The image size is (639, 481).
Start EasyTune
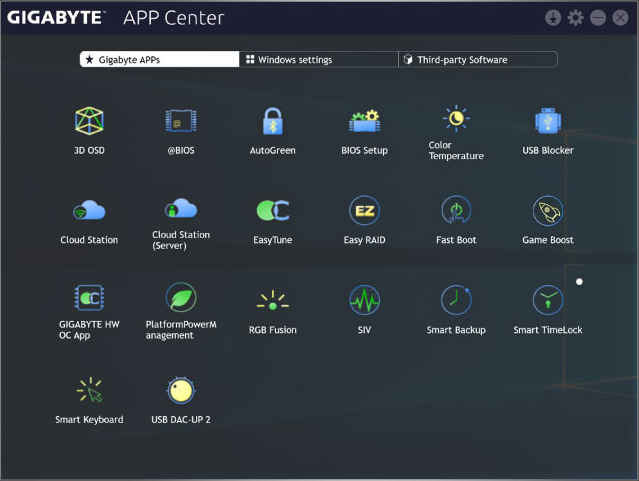tap(273, 210)
